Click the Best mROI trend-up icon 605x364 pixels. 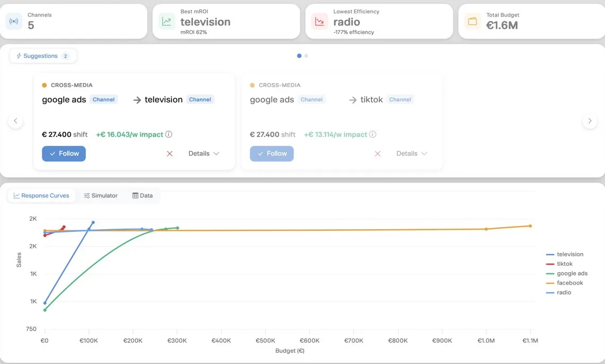pos(167,21)
